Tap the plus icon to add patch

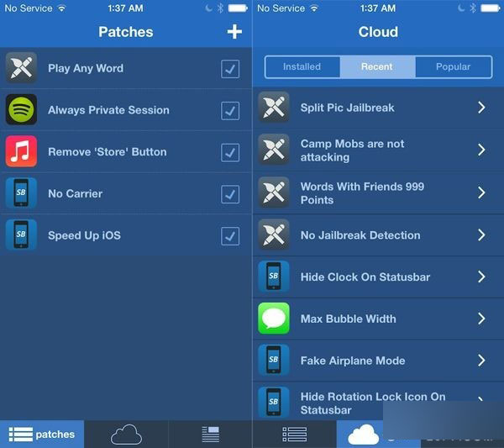pos(234,31)
